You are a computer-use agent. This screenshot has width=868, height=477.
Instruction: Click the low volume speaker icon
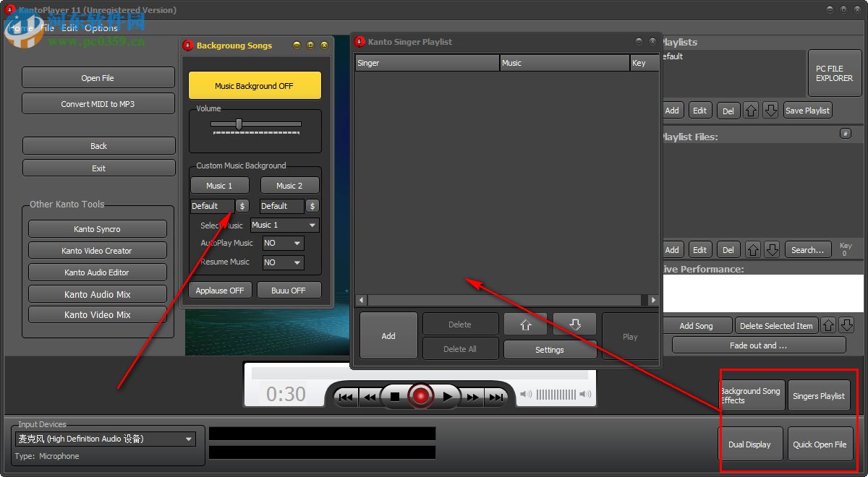526,395
